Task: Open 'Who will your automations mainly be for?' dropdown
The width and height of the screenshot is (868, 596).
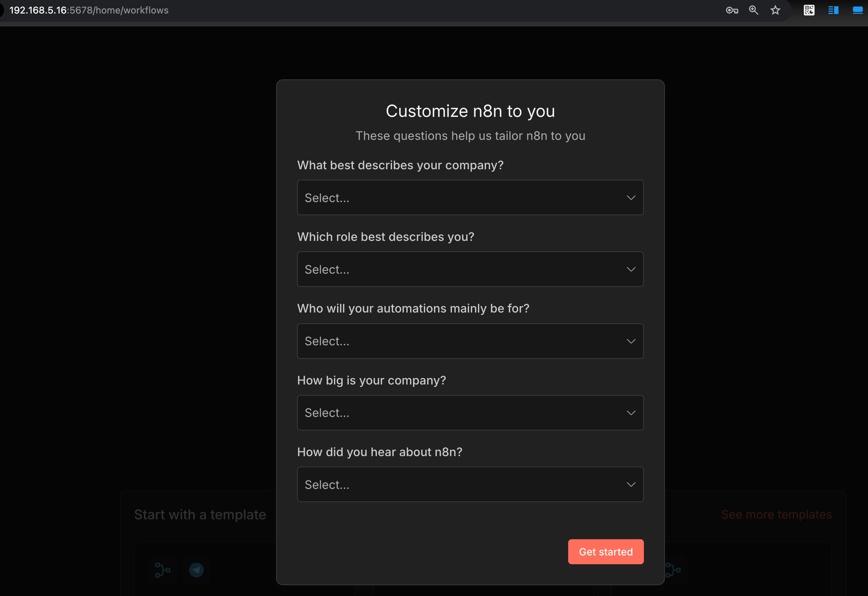Action: click(470, 341)
